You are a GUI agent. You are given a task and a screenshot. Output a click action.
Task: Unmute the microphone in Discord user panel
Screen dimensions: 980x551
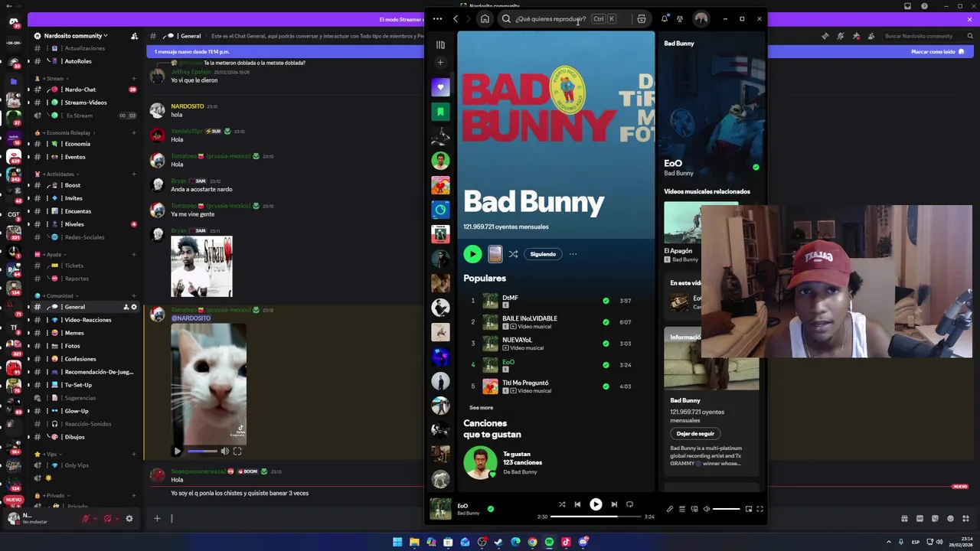click(86, 519)
